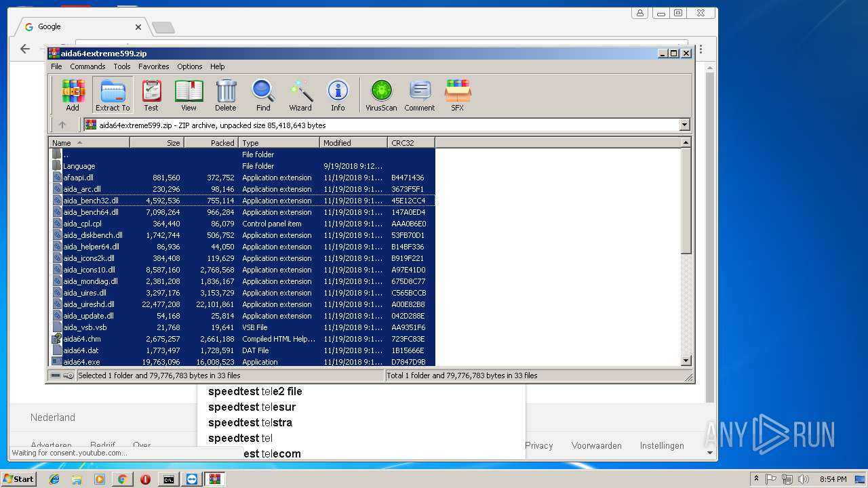868x488 pixels.
Task: Click the Google tab in Chrome
Action: tap(81, 27)
